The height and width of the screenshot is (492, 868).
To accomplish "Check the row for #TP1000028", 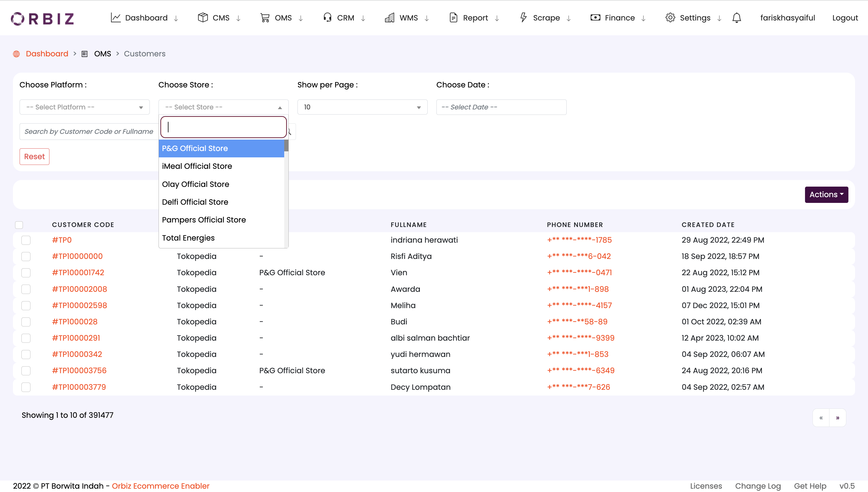I will point(26,322).
